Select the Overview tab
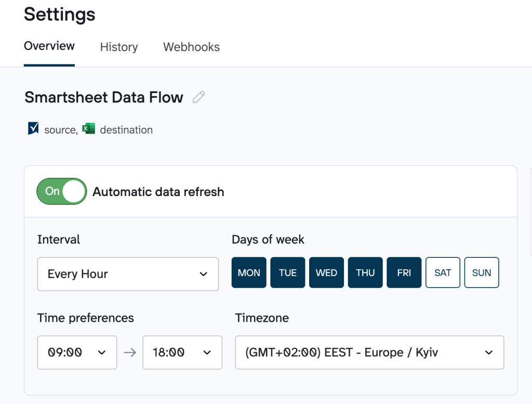This screenshot has height=404, width=532. tap(49, 46)
